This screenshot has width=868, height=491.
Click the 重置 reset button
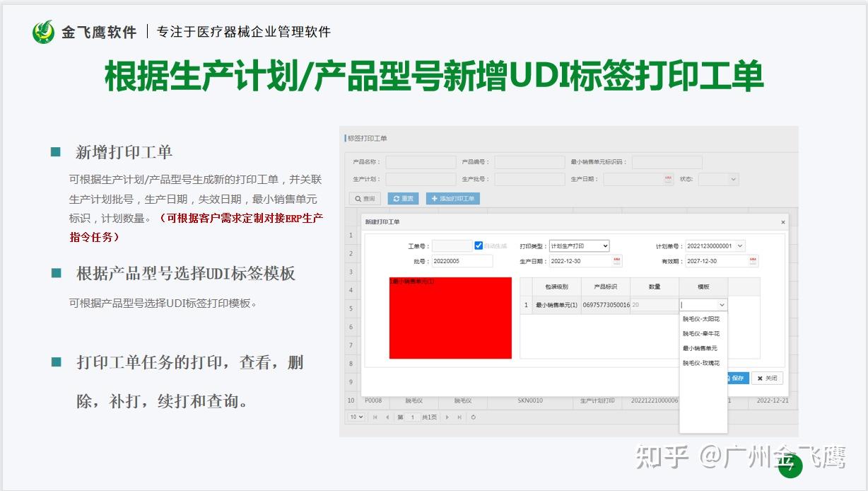point(404,198)
